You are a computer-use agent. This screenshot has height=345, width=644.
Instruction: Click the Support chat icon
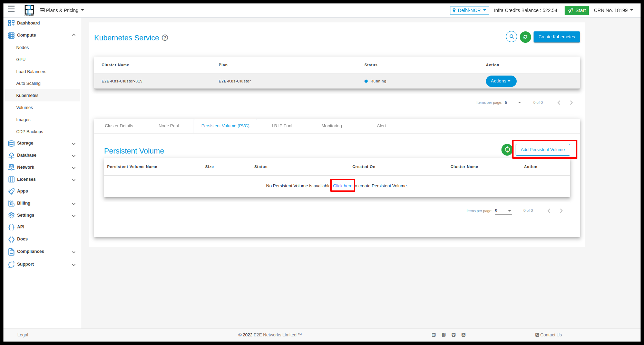point(11,264)
